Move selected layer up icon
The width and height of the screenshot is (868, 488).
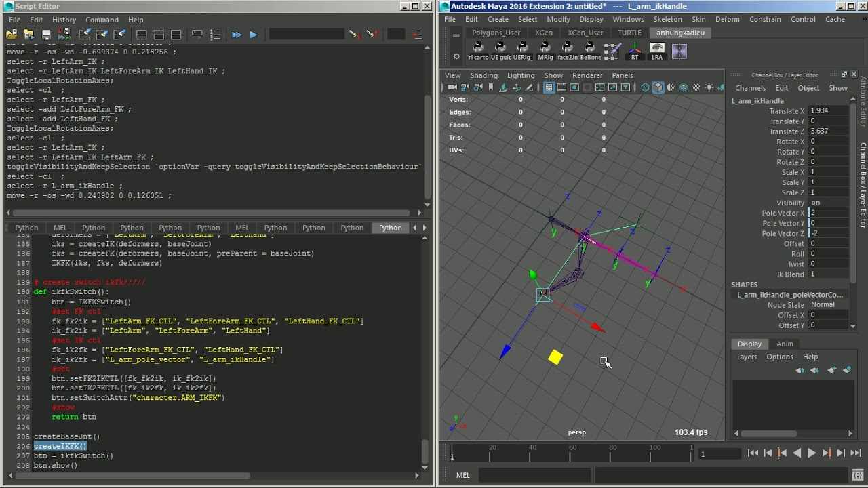[x=800, y=370]
